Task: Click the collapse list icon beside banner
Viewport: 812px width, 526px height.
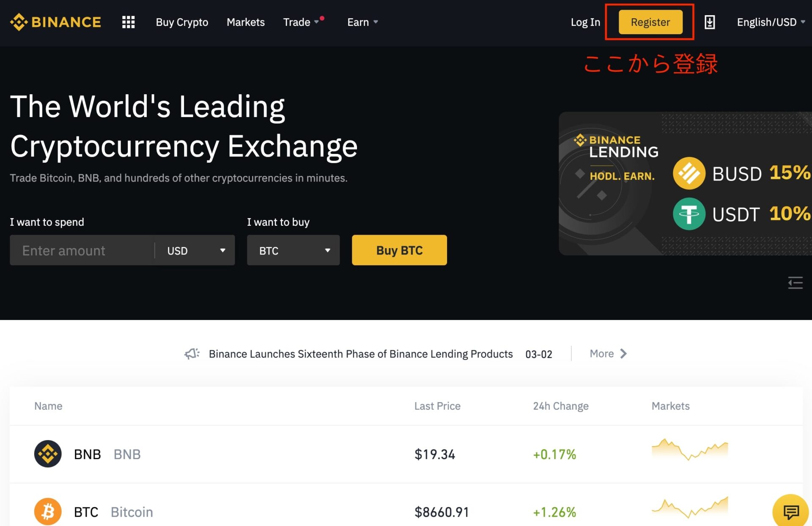Action: (795, 282)
